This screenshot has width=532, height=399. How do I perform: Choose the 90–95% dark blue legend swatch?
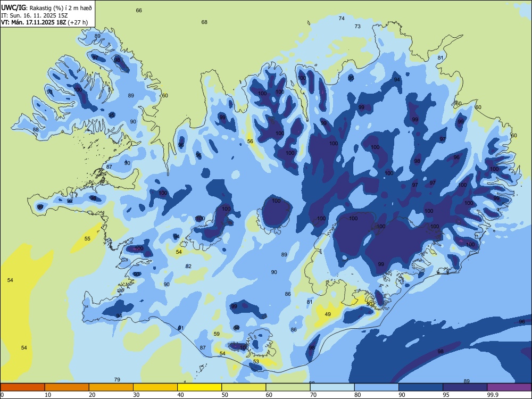[x=421, y=387]
